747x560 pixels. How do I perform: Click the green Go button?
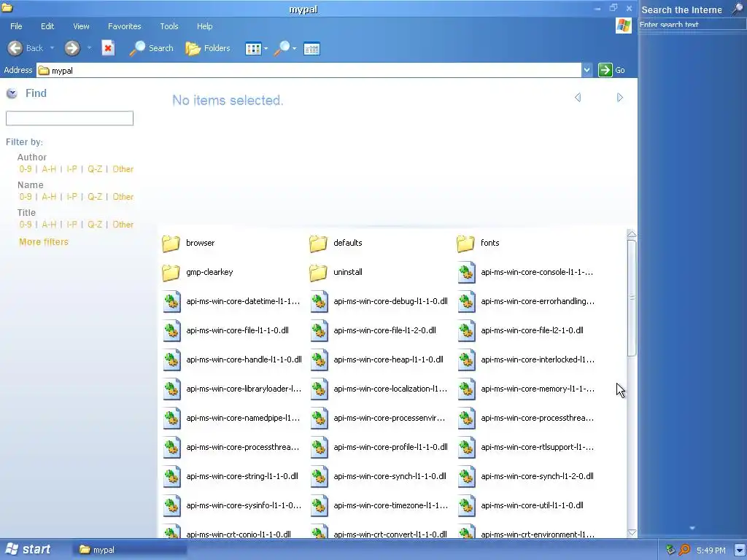pos(605,70)
